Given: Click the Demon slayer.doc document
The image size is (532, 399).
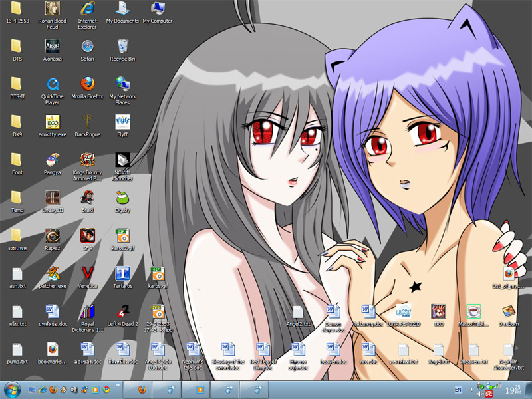Looking at the screenshot, I should click(x=333, y=319).
